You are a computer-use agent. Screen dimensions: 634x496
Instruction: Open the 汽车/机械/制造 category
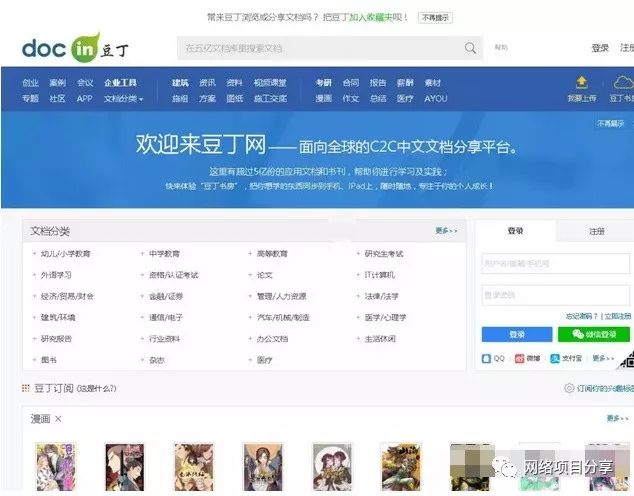click(283, 317)
